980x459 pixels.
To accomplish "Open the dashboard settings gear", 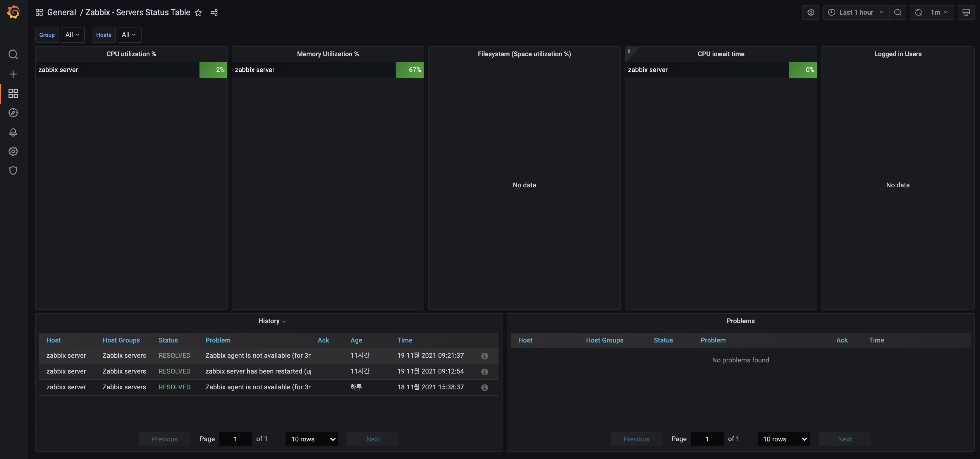I will [811, 12].
